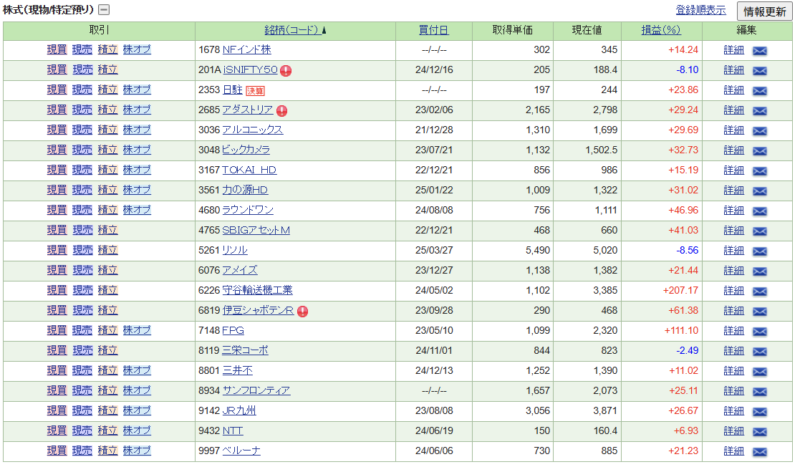Select the 24/12/16 purchase date
The width and height of the screenshot is (800, 467).
point(434,70)
